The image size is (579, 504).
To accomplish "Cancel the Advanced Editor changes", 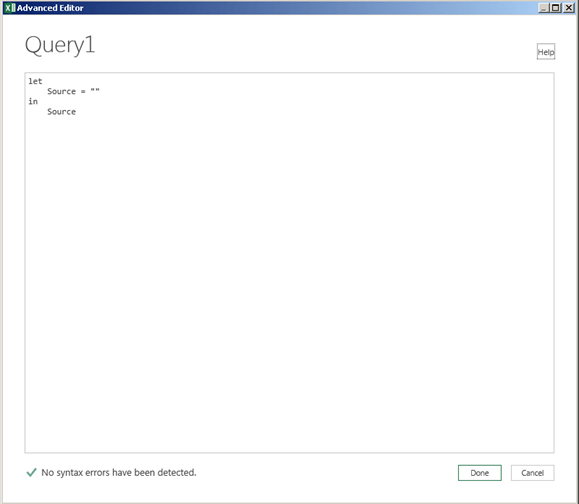I will coord(532,473).
